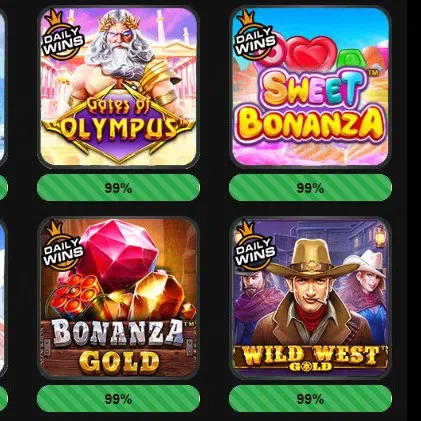The image size is (421, 421).
Task: Launch the Wild West Gold game
Action: tap(310, 298)
